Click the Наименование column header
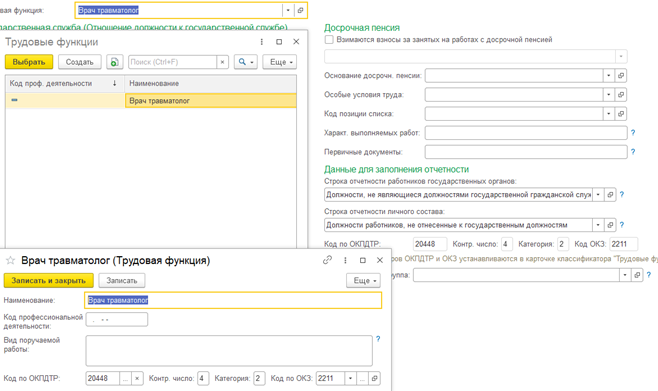Viewport: 658px width, 391px height. pyautogui.click(x=211, y=83)
